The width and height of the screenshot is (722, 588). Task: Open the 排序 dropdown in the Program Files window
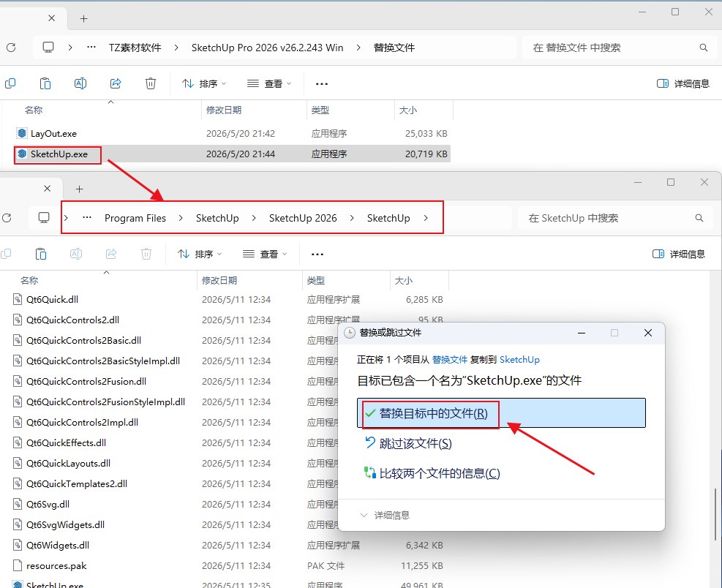(x=200, y=254)
